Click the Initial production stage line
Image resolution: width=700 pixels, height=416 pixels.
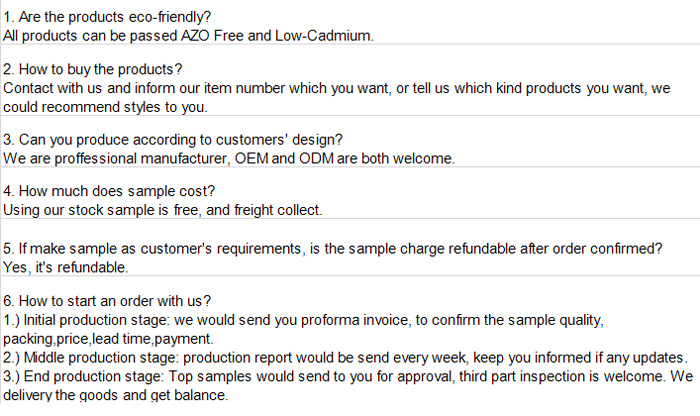click(303, 320)
